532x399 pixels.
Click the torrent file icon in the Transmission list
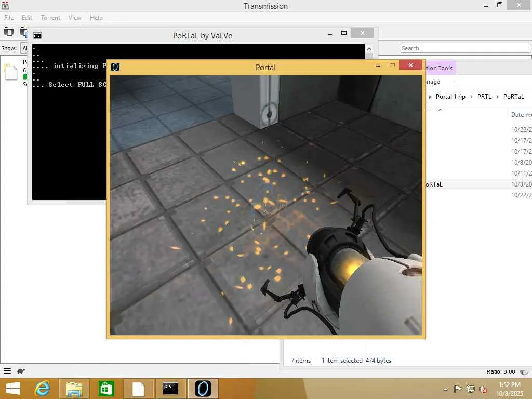(x=10, y=72)
